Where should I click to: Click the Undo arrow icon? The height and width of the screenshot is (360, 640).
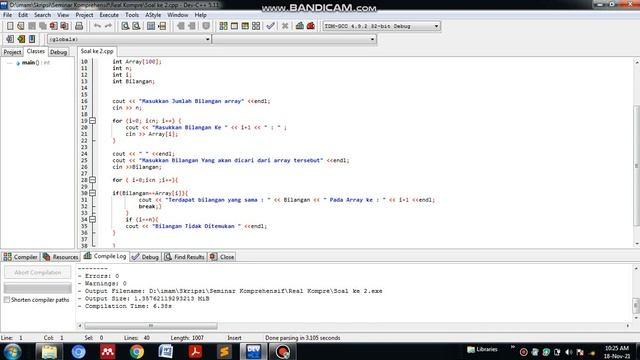(x=97, y=26)
